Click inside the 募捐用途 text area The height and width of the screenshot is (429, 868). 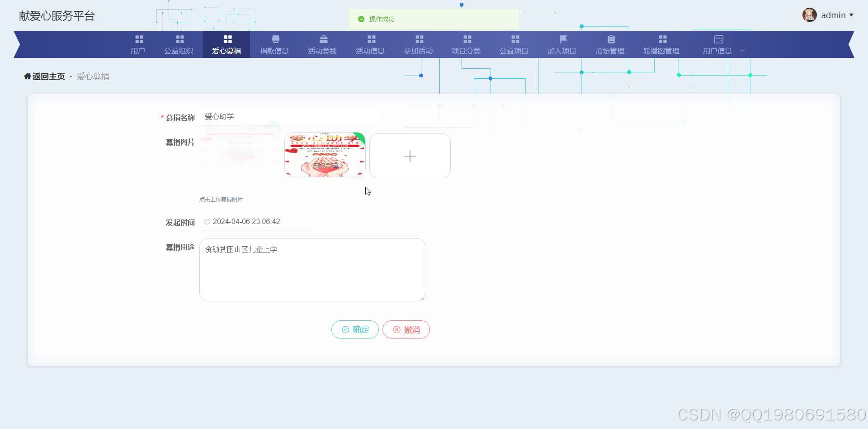tap(312, 269)
